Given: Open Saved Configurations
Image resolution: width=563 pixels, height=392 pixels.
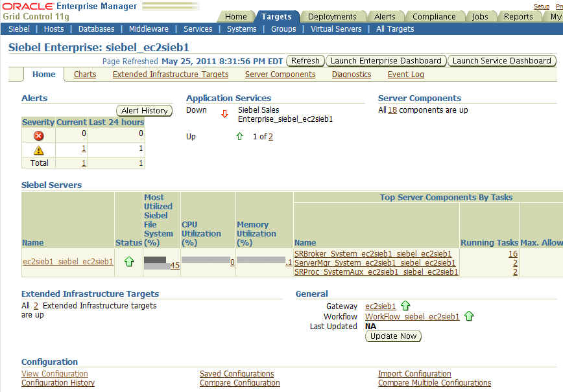Looking at the screenshot, I should [237, 373].
